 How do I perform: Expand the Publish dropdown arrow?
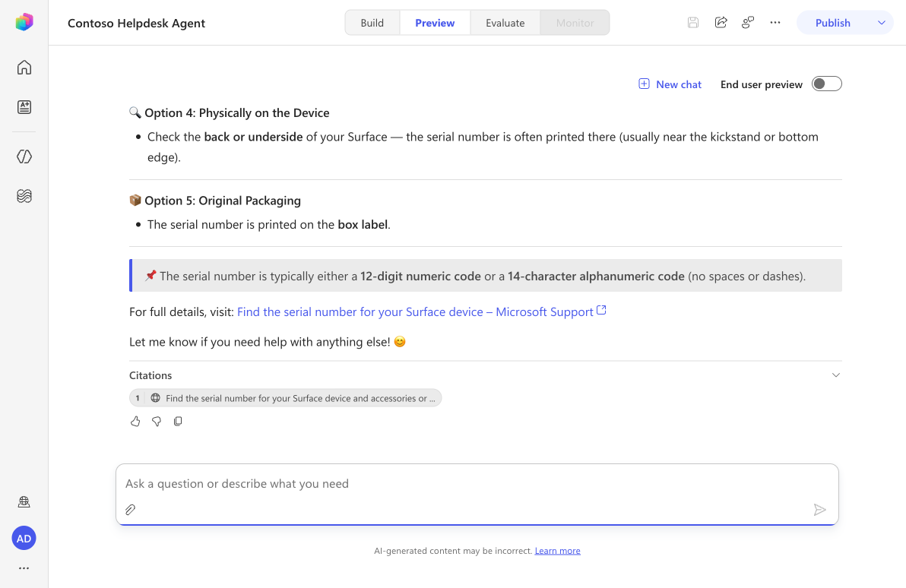tap(881, 23)
